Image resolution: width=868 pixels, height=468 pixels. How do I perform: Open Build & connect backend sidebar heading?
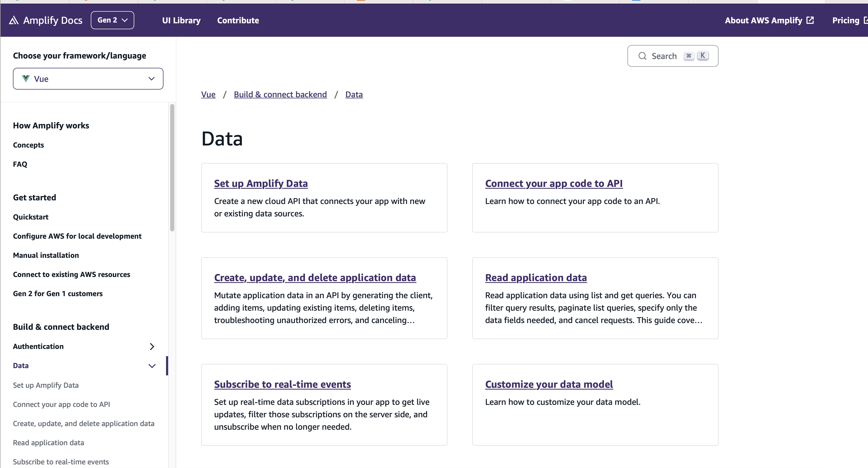(x=61, y=327)
